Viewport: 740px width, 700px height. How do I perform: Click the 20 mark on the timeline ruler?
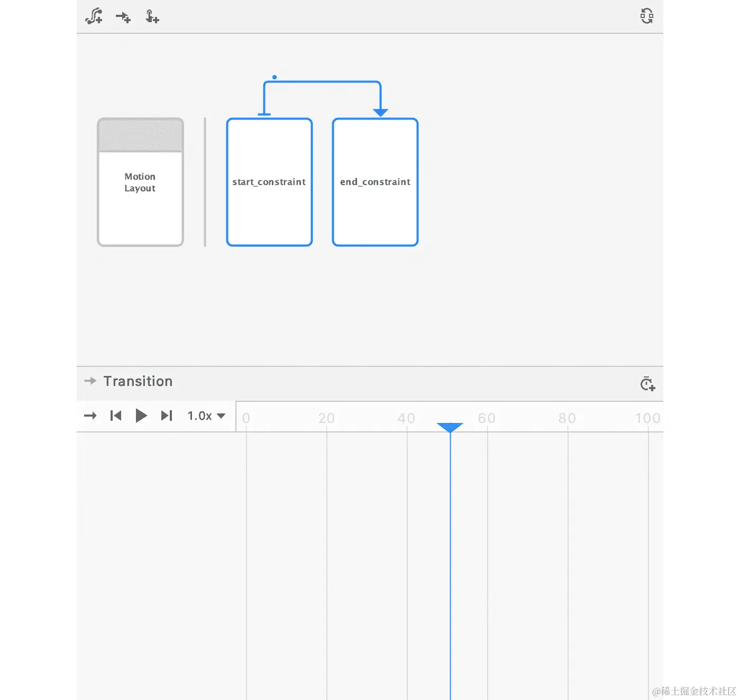click(326, 418)
